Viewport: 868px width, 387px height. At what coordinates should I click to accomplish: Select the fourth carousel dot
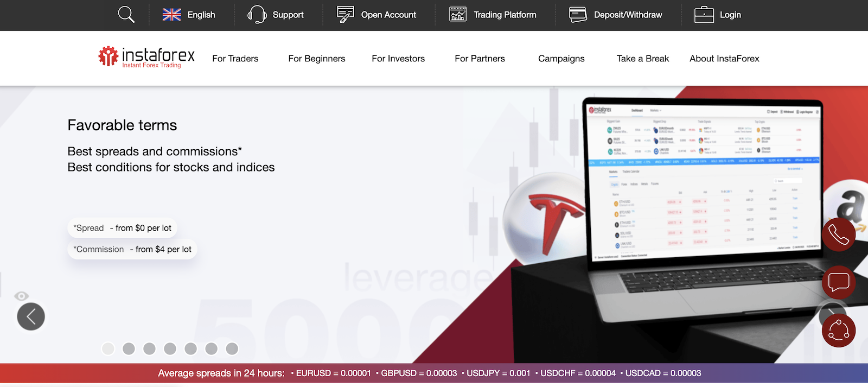click(170, 348)
